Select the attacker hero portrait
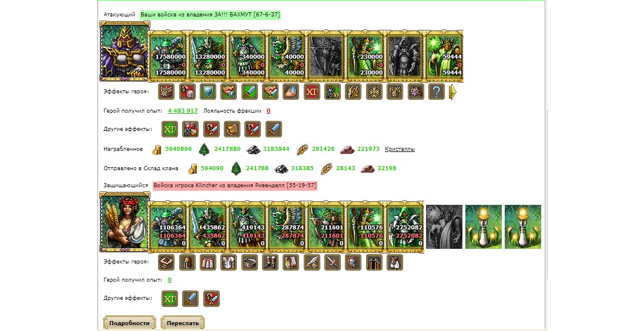 click(x=125, y=51)
